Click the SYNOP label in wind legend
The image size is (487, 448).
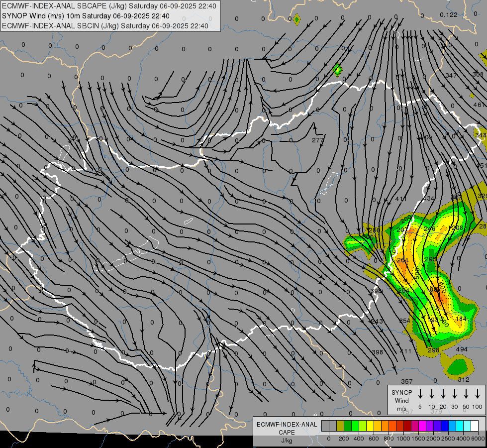coord(401,392)
